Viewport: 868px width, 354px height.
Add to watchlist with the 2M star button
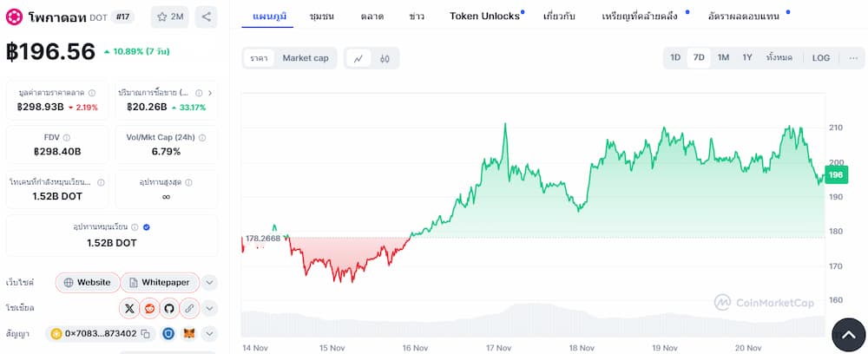[170, 17]
